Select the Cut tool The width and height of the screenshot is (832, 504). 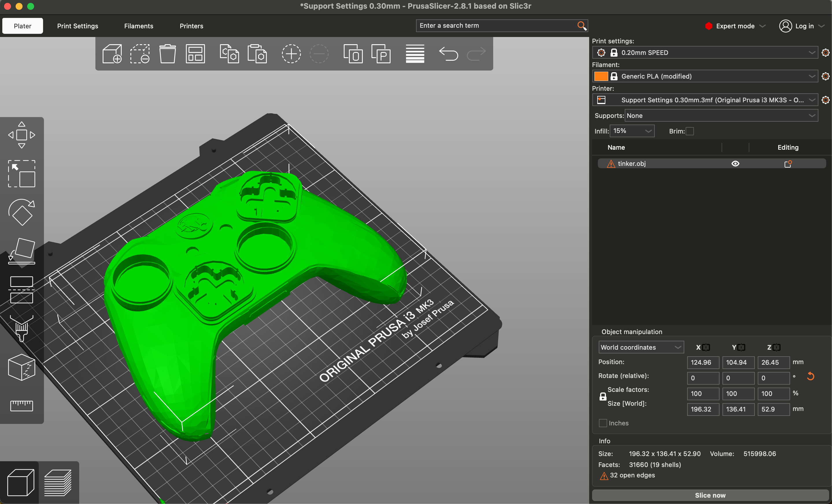[22, 290]
